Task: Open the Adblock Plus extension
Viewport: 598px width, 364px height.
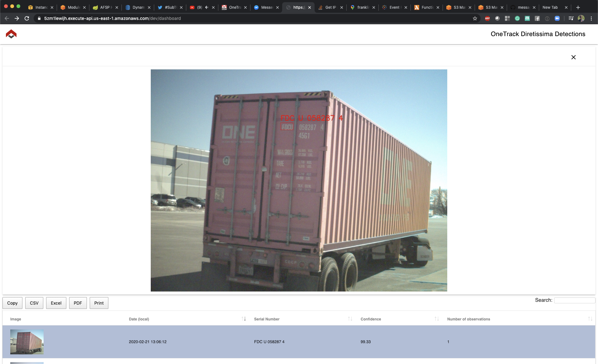Action: [487, 18]
